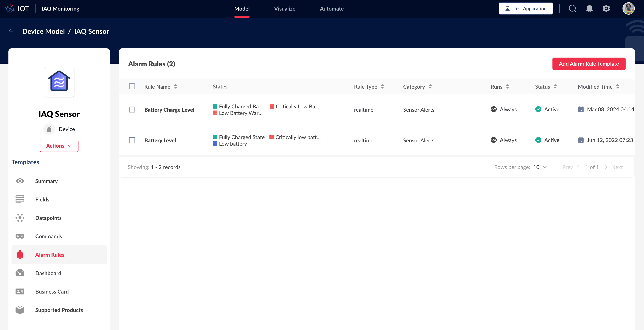Click the Dashboard gauge icon
The height and width of the screenshot is (330, 644).
point(20,273)
